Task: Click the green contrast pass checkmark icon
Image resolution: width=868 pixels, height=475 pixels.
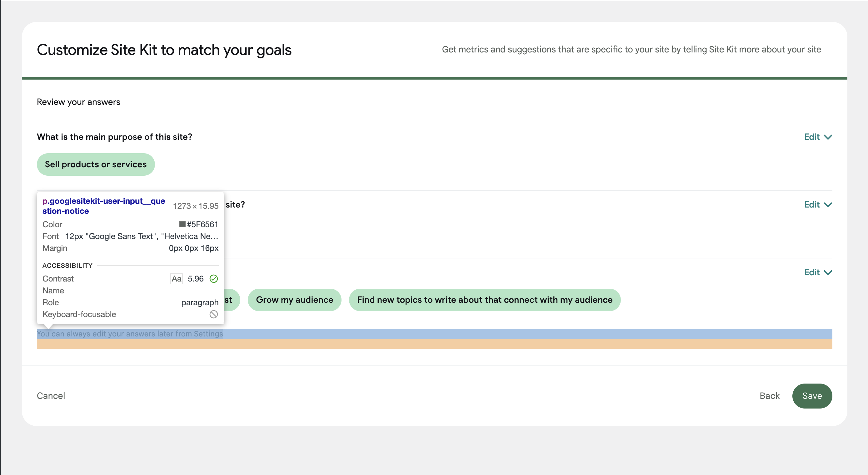Action: pos(214,279)
